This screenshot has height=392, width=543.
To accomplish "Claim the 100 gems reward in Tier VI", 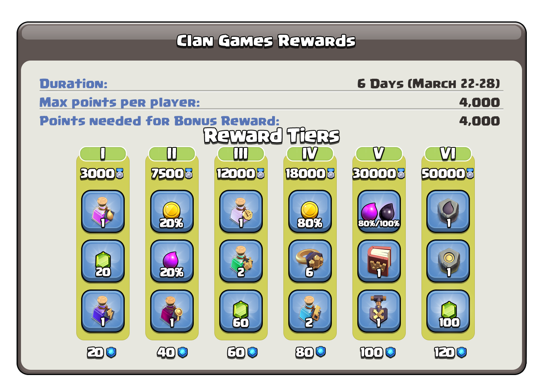I will point(448,311).
